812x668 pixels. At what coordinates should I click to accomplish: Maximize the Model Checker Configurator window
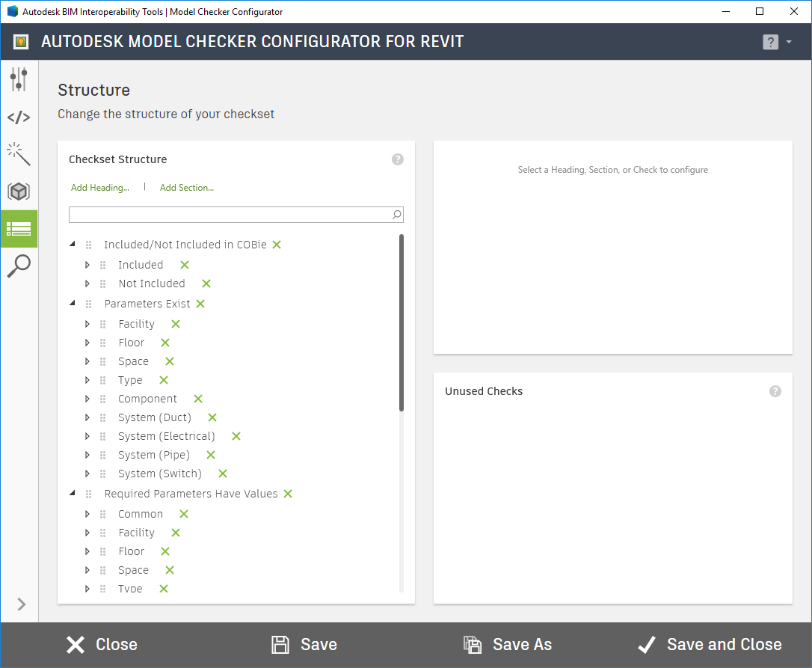(x=760, y=11)
